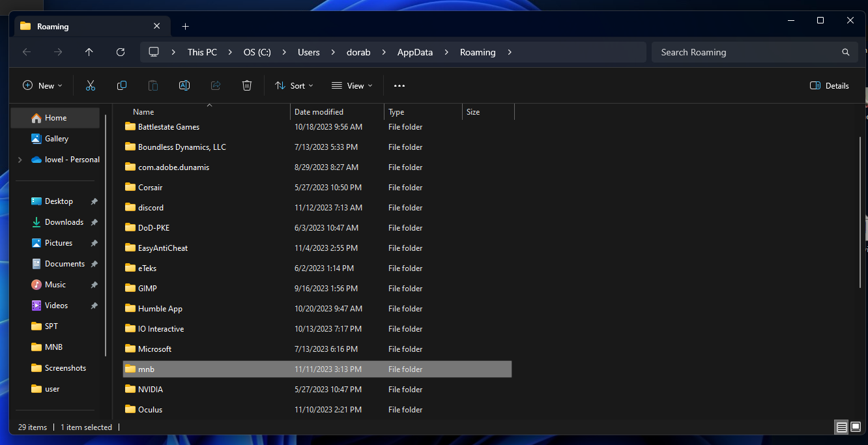The height and width of the screenshot is (445, 868).
Task: Toggle the Details pane
Action: [830, 85]
